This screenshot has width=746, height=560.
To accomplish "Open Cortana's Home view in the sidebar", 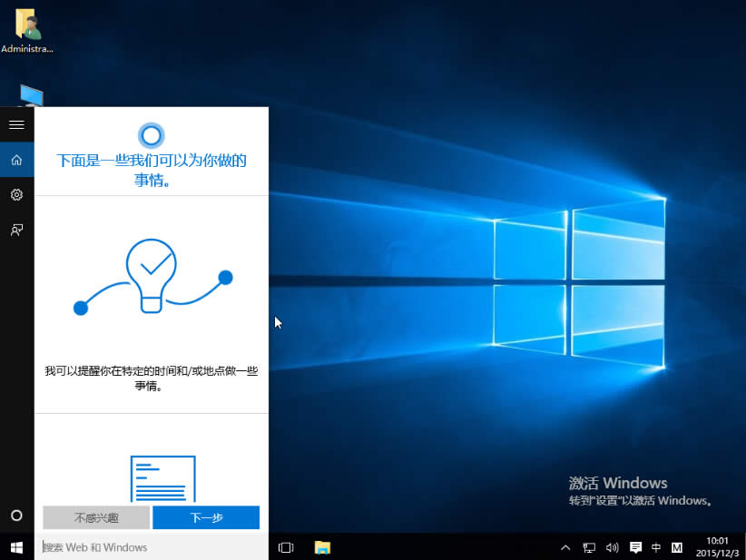I will (x=16, y=159).
